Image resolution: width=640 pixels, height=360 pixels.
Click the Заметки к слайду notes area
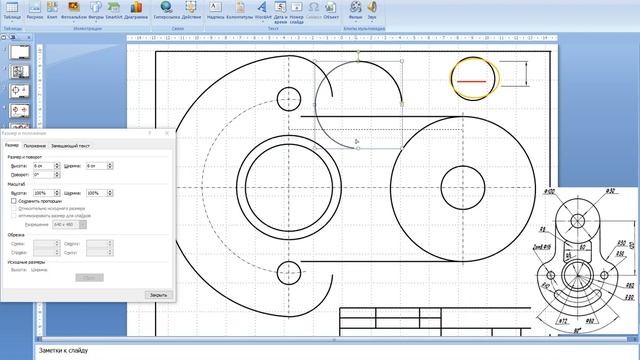[x=337, y=351]
